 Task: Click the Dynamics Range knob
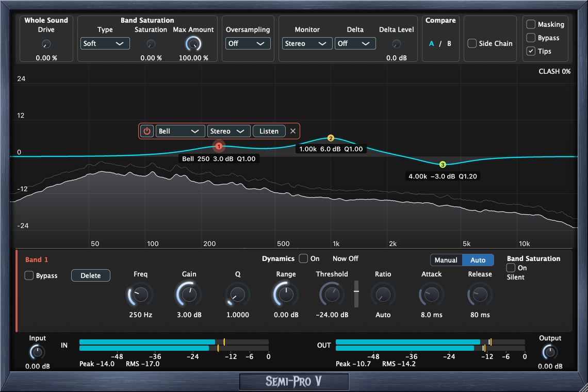[x=286, y=295]
